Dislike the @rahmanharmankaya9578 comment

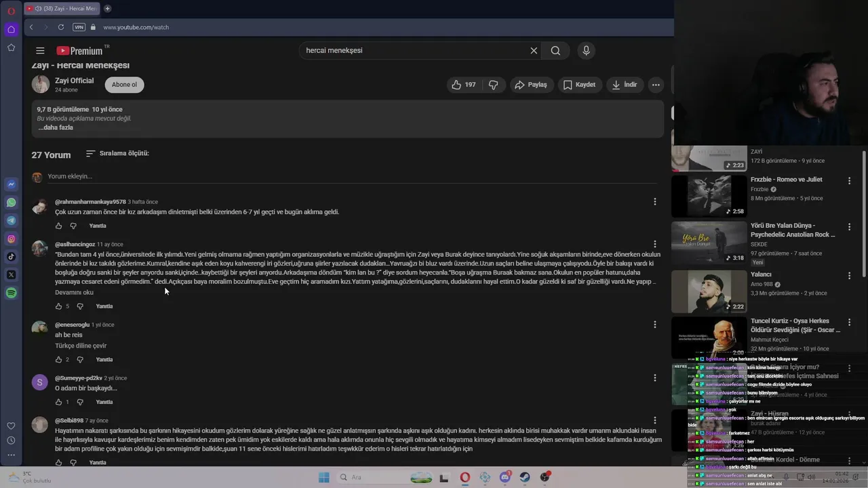73,226
